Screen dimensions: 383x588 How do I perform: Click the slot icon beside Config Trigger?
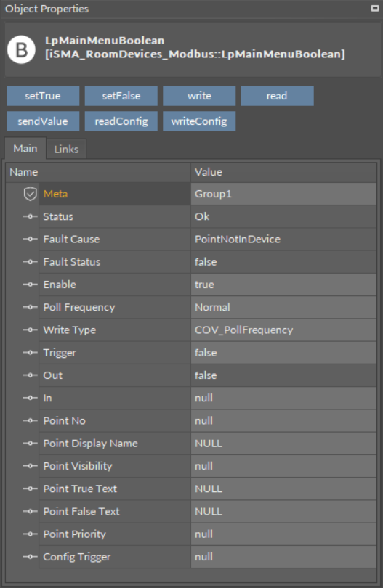(x=30, y=557)
